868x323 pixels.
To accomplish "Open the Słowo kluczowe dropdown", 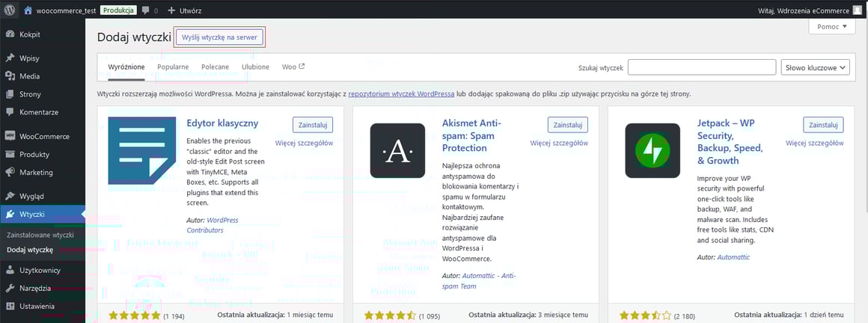I will [815, 67].
